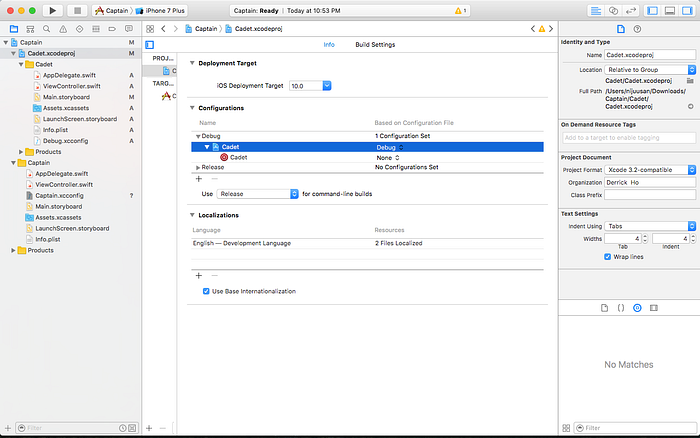Show the Quick Help inspector
Viewport: 700px width, 438px height.
[x=637, y=29]
